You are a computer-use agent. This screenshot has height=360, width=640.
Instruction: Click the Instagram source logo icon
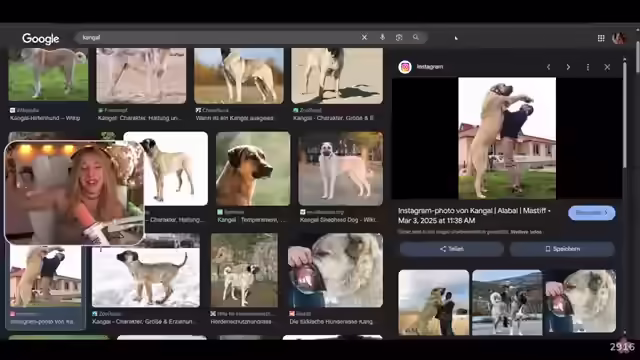405,67
